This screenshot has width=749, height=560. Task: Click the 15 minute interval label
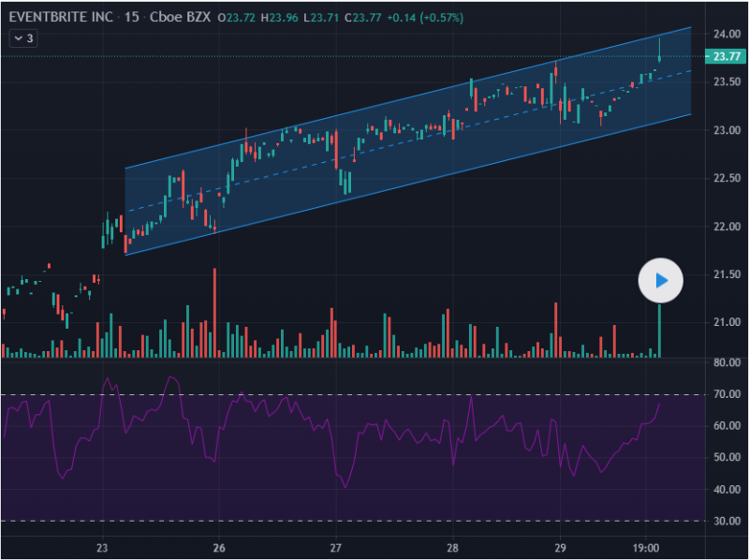pyautogui.click(x=132, y=17)
